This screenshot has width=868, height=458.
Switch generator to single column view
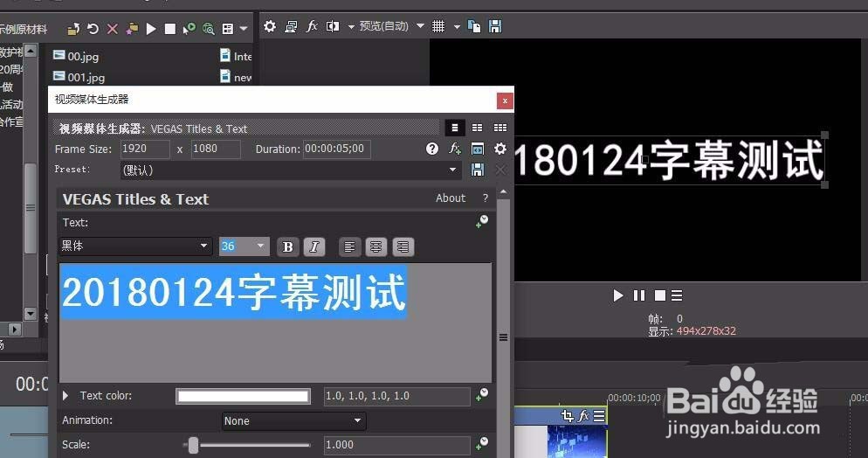click(x=454, y=128)
